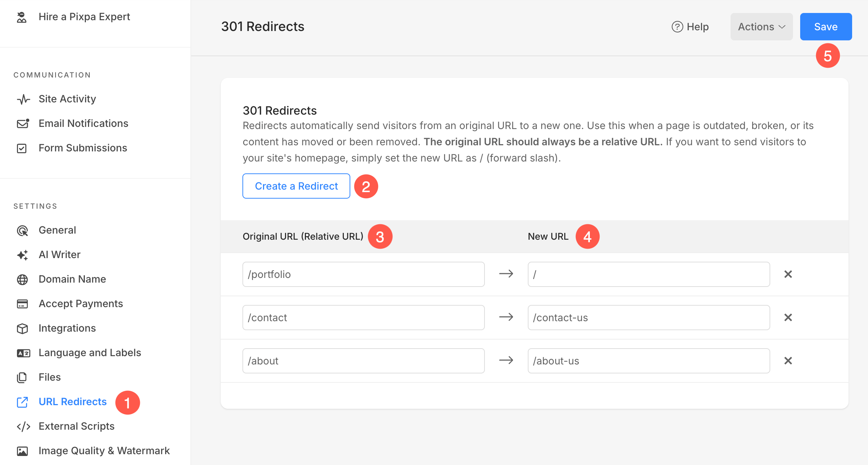Click the Accept Payments card icon
Screen dimensions: 868x465
(x=22, y=304)
